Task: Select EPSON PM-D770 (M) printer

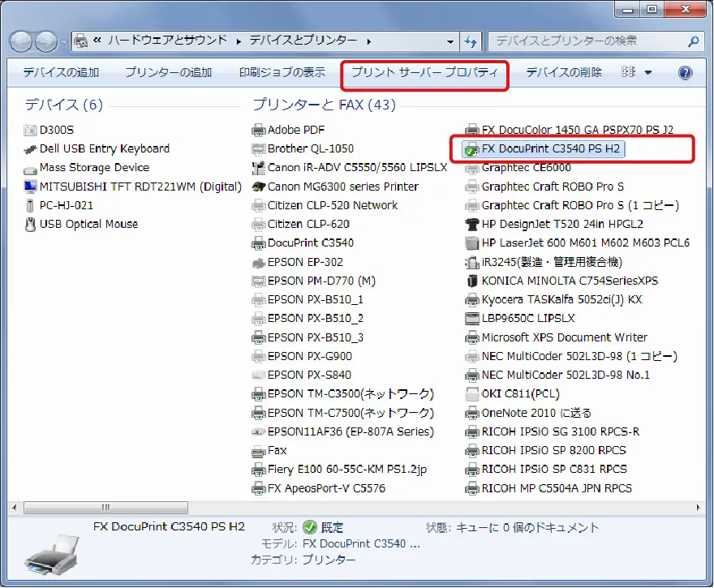Action: point(314,281)
